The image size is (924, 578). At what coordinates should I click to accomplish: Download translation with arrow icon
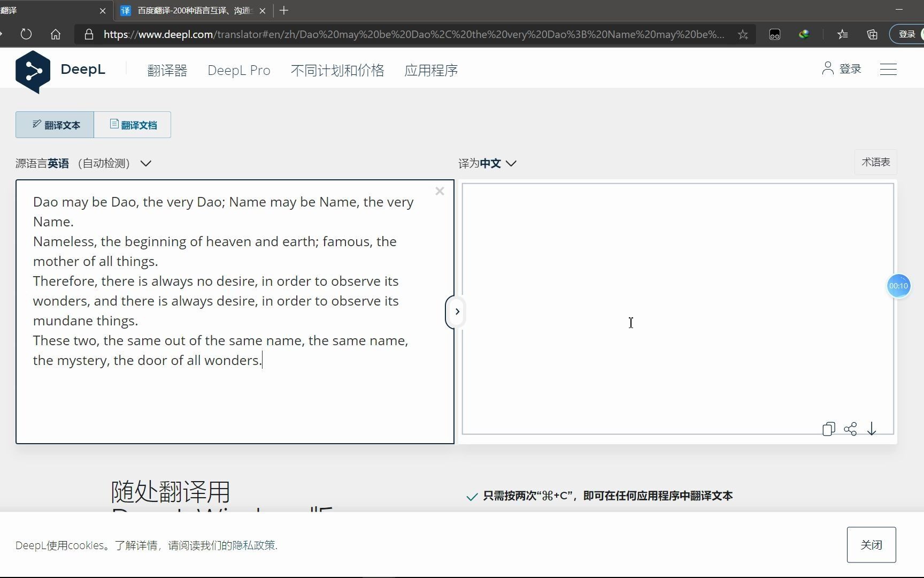(872, 429)
